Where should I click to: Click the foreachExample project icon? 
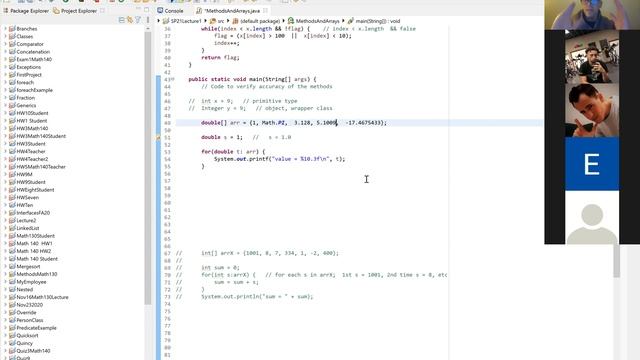click(12, 90)
